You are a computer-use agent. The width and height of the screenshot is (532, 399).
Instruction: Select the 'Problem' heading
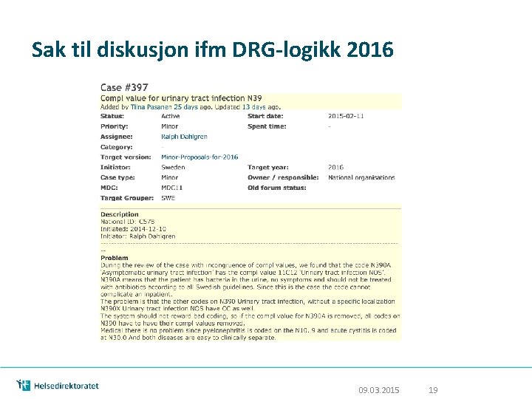click(115, 258)
